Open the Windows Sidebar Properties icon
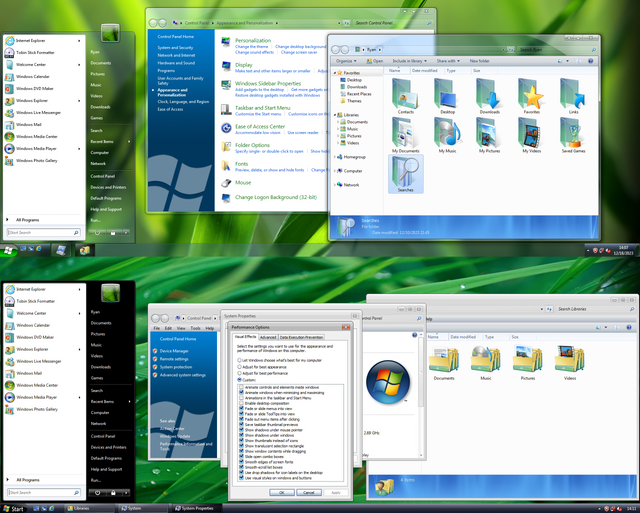This screenshot has height=513, width=640. coord(226,84)
